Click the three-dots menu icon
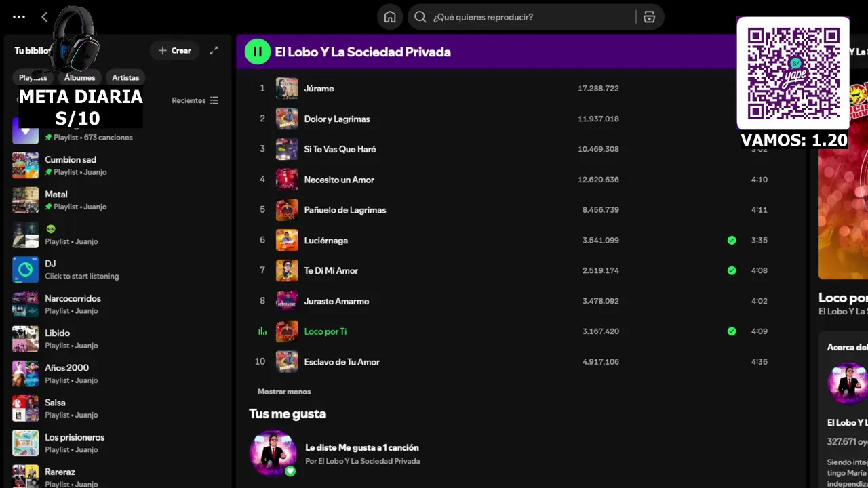 [x=19, y=17]
